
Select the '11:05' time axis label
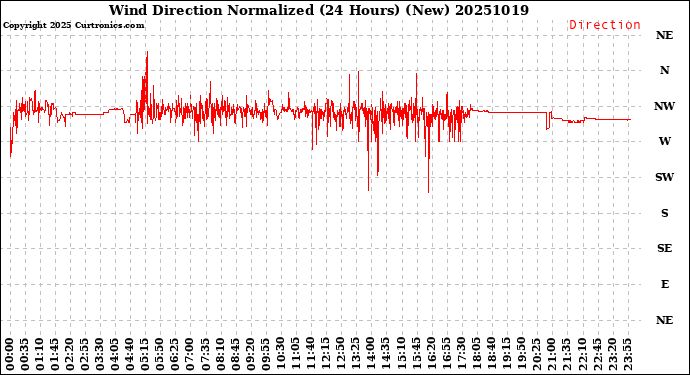click(296, 355)
